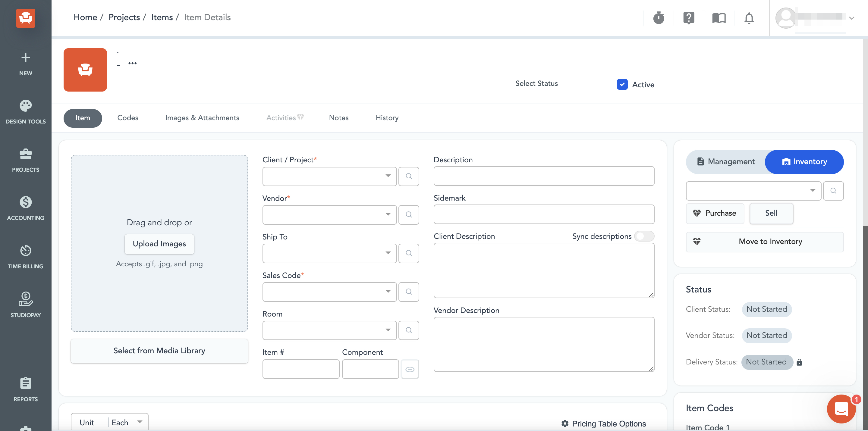Switch to Inventory view

[x=804, y=162]
